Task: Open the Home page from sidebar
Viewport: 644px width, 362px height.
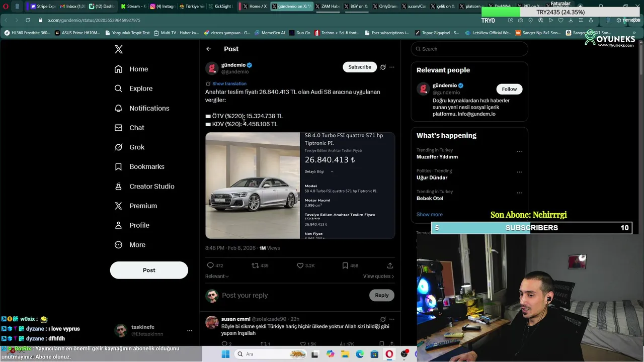Action: [131, 69]
